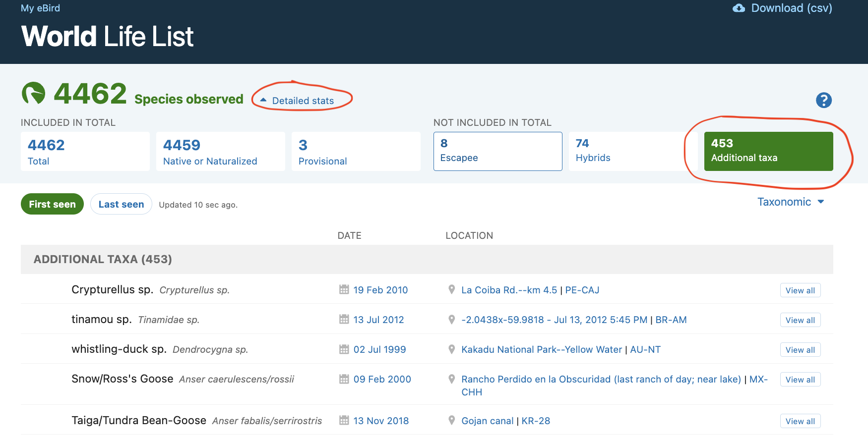Click map pin icon for Kakadu National Park
The width and height of the screenshot is (868, 440).
coord(451,349)
